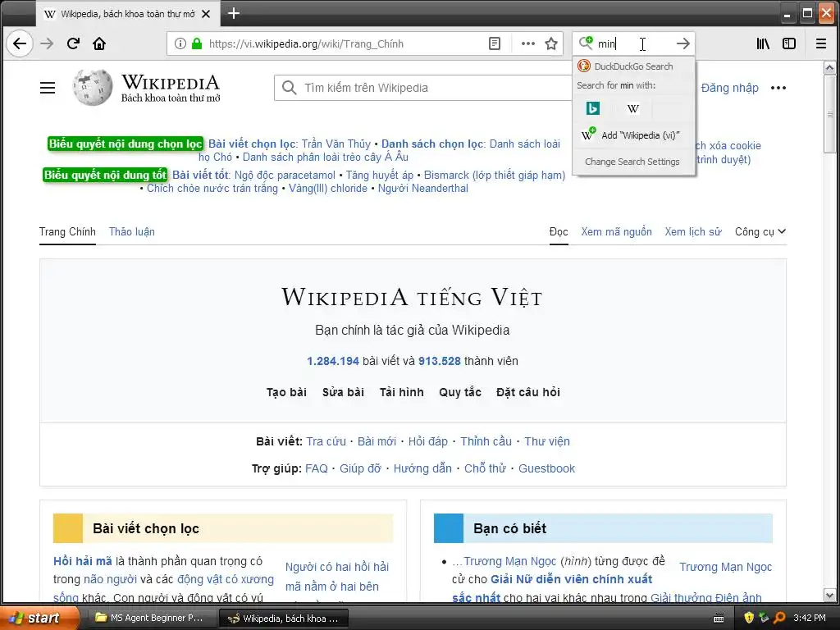Click Đặt câu hỏi link
This screenshot has width=840, height=630.
tap(528, 392)
